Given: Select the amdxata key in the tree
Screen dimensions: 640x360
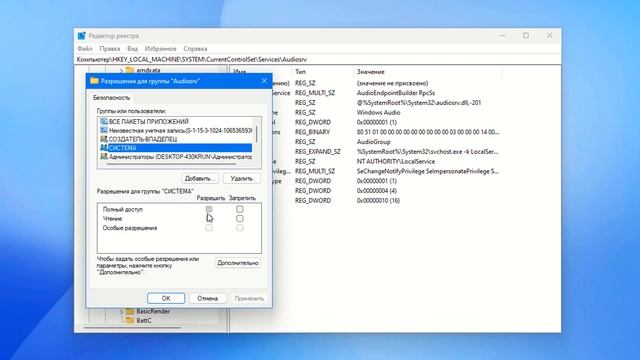Looking at the screenshot, I should tap(148, 70).
